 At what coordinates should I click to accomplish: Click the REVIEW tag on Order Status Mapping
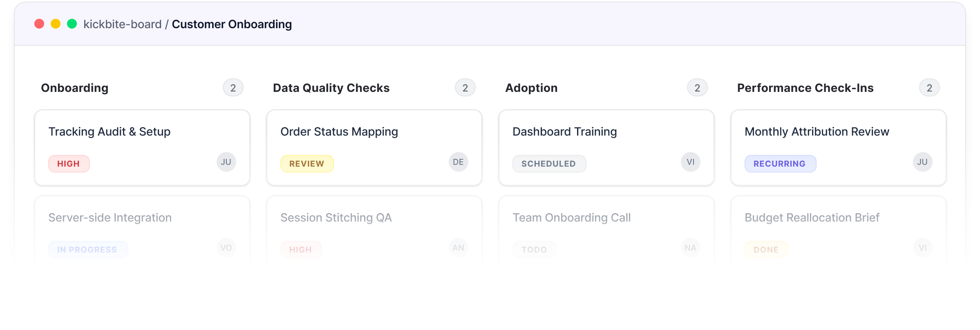coord(307,164)
